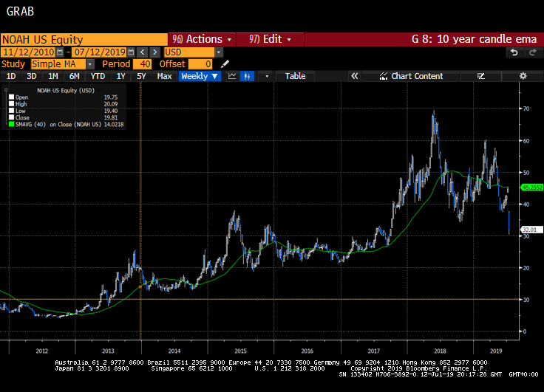Edit the Offset value 0 field
Image resolution: width=544 pixels, height=392 pixels.
[x=200, y=64]
